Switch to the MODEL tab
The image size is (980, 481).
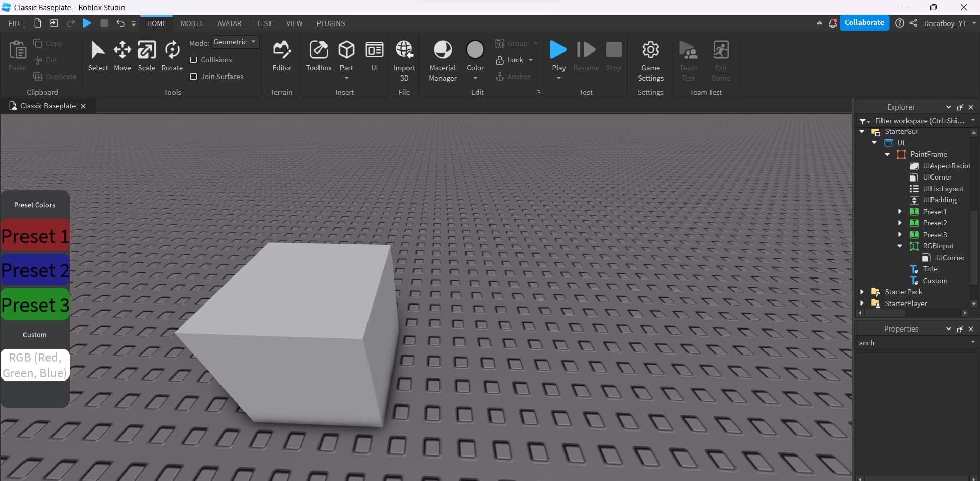click(x=192, y=23)
